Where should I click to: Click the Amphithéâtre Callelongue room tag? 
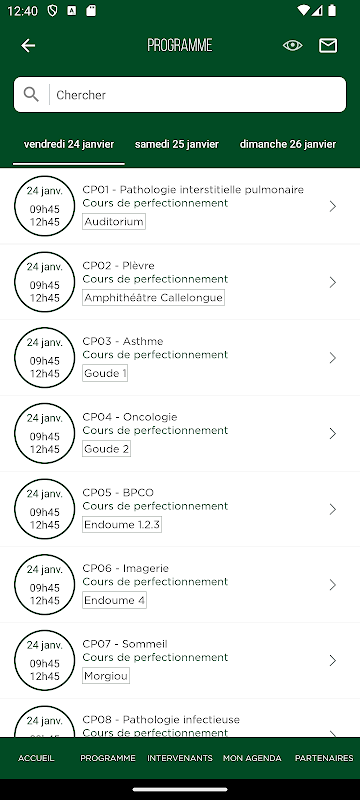(x=153, y=297)
